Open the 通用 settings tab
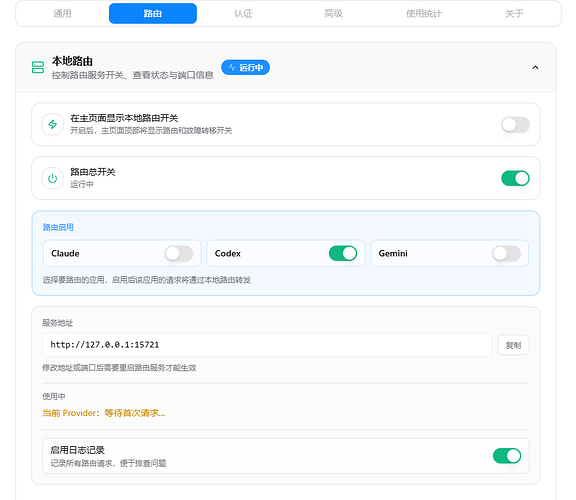Screen dimensions: 576x500 coord(62,14)
